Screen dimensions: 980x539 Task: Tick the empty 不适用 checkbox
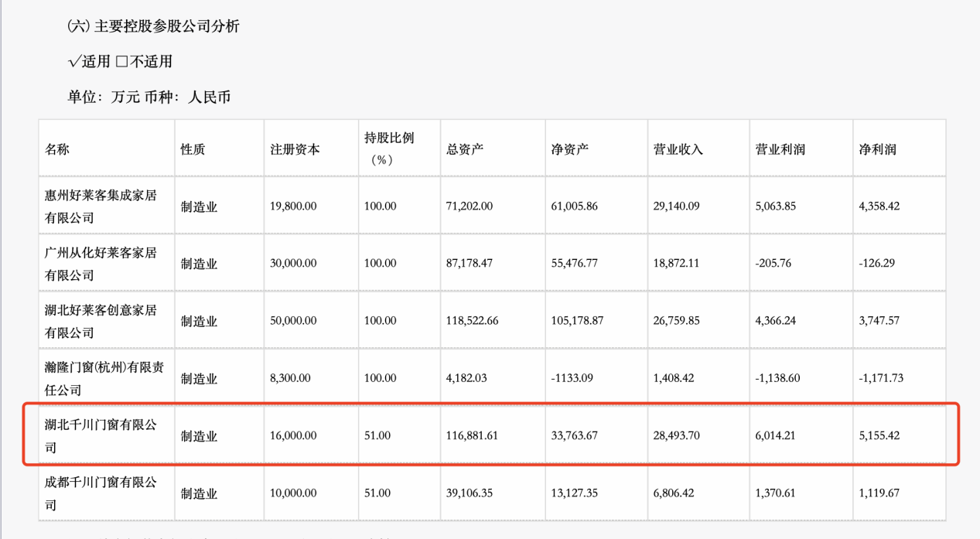(x=121, y=62)
